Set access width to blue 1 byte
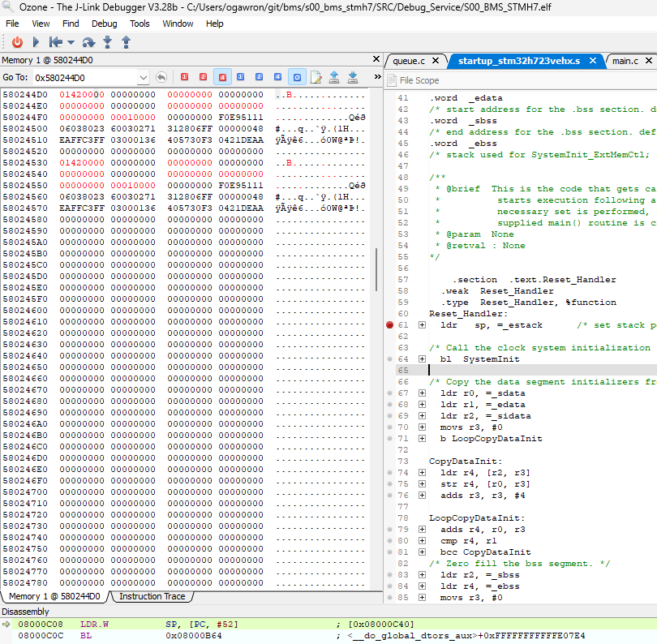The height and width of the screenshot is (644, 657). tap(241, 77)
